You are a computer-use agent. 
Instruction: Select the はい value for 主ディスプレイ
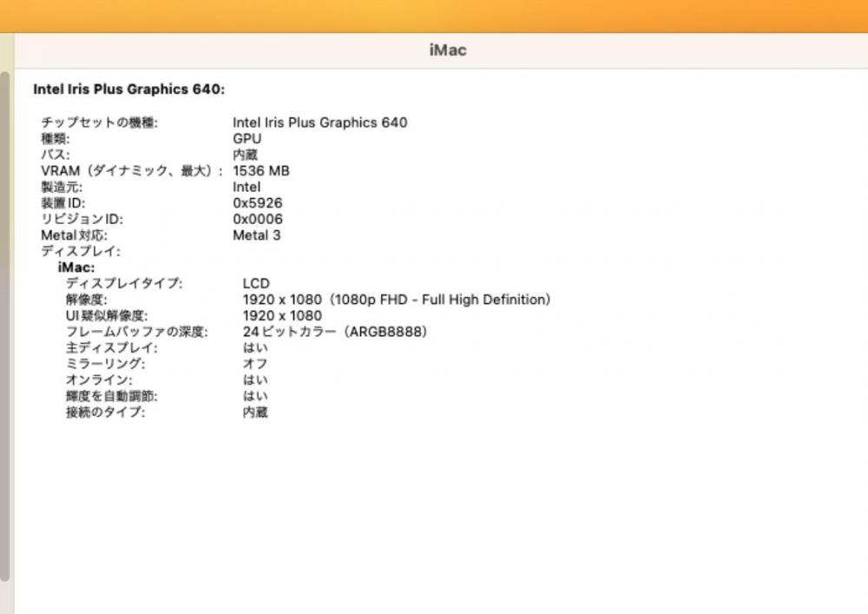(255, 347)
